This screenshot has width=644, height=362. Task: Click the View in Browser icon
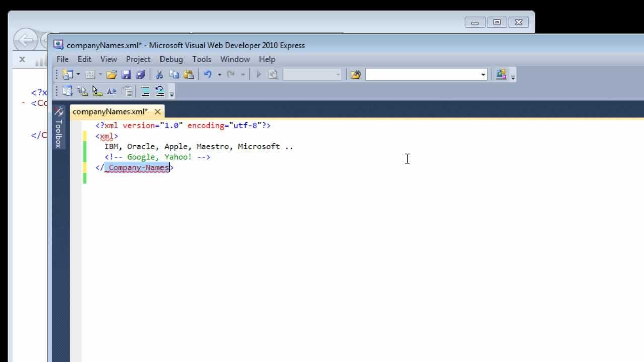[273, 75]
